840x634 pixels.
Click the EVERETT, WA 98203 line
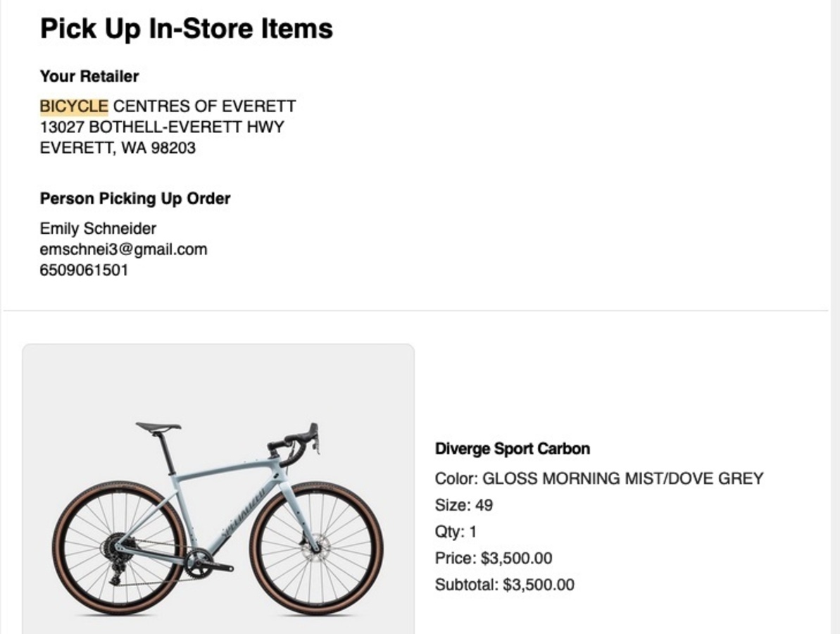tap(118, 148)
